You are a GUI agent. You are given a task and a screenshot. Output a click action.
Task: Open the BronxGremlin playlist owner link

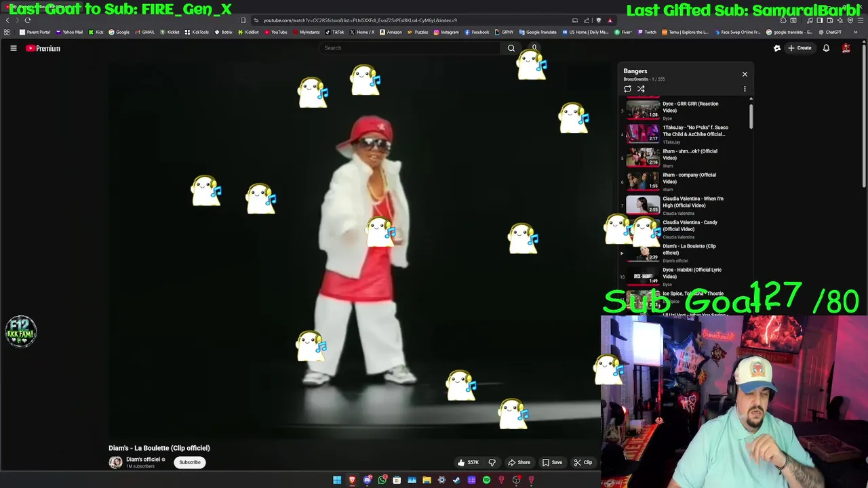635,79
